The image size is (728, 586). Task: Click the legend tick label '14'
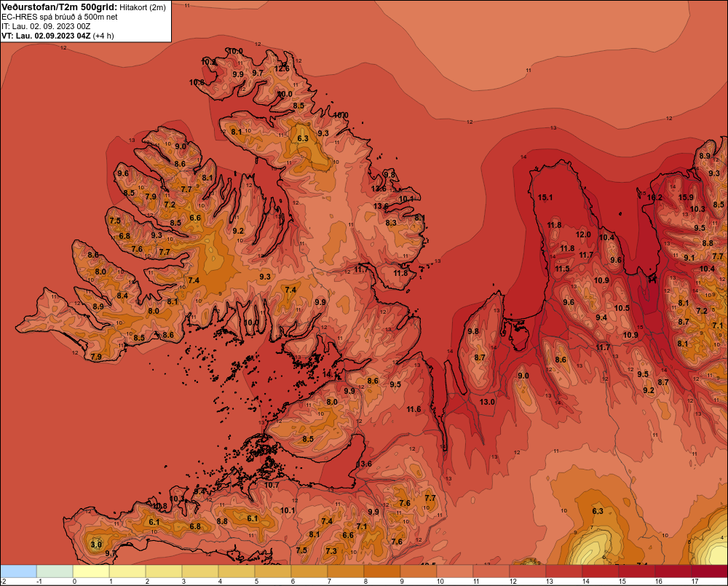(586, 582)
